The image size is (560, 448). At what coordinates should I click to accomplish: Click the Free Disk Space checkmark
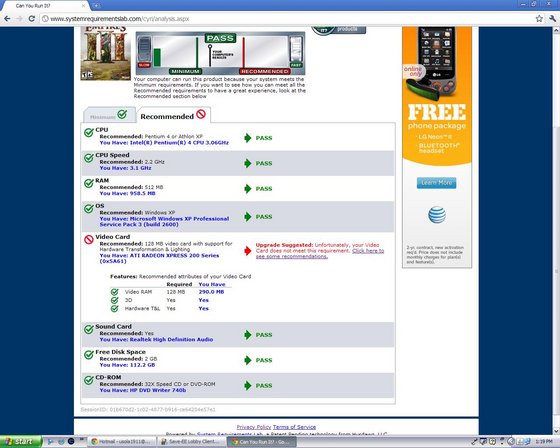point(89,355)
